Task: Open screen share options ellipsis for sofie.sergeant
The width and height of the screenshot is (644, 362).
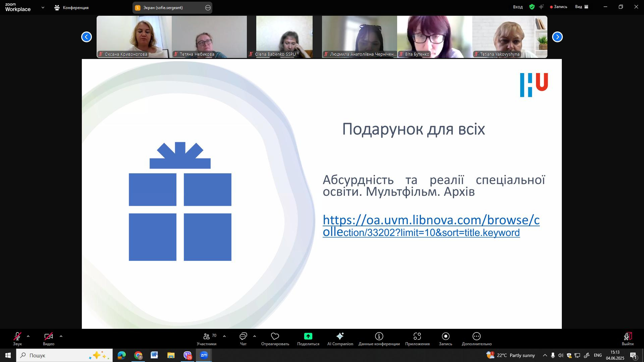Action: tap(208, 8)
